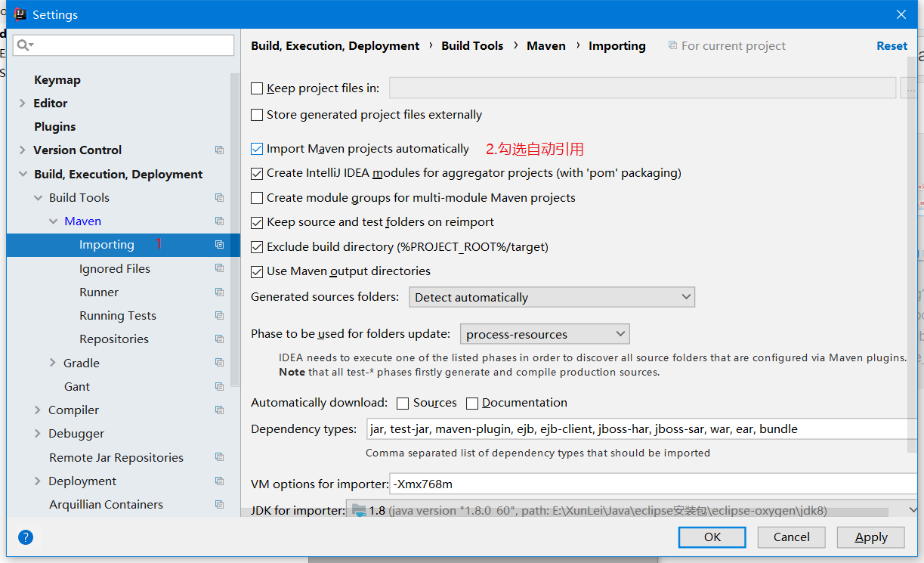Collapse the Maven node
Screen dimensions: 924x563
pyautogui.click(x=53, y=221)
